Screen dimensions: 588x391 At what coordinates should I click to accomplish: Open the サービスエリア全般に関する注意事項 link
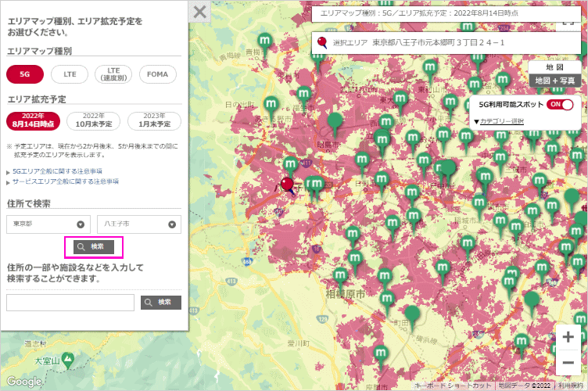tap(65, 181)
